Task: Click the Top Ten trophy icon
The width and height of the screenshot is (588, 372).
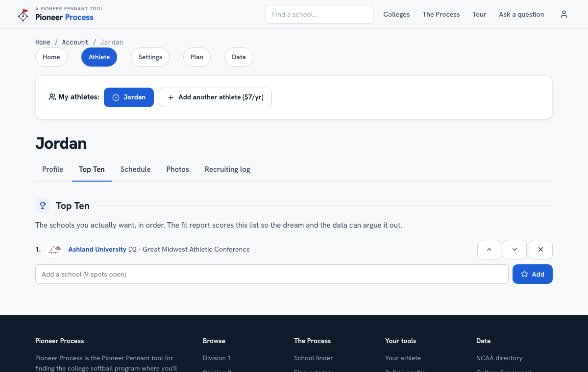Action: [43, 206]
